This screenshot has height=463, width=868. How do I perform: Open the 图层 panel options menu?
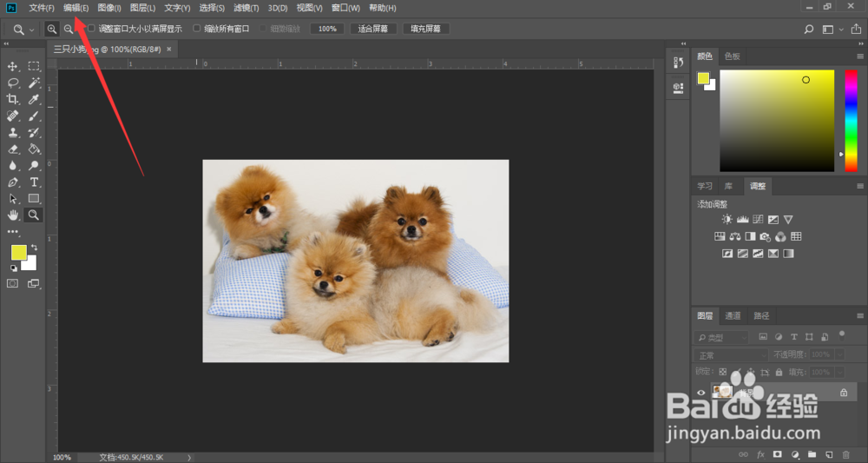tap(860, 315)
